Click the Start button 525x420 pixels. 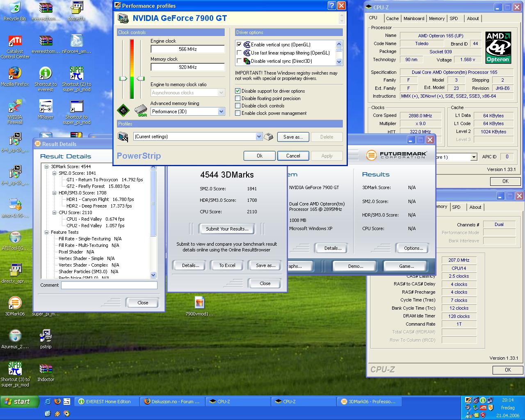pyautogui.click(x=19, y=402)
